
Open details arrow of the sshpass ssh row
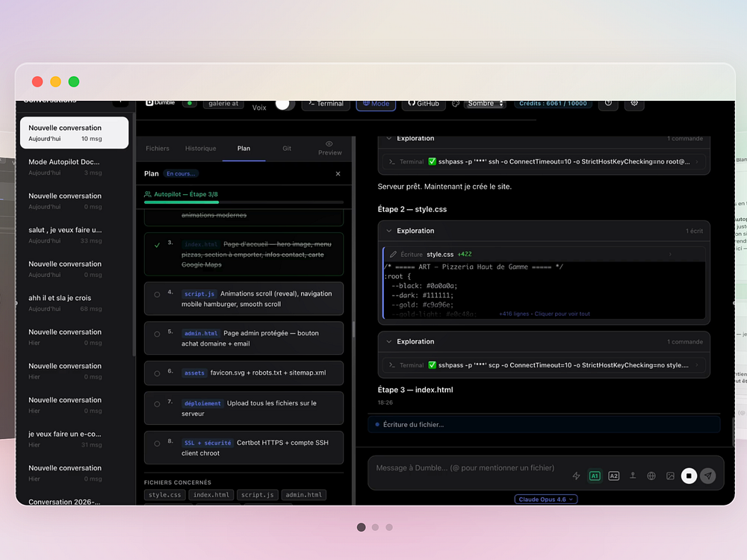[697, 162]
